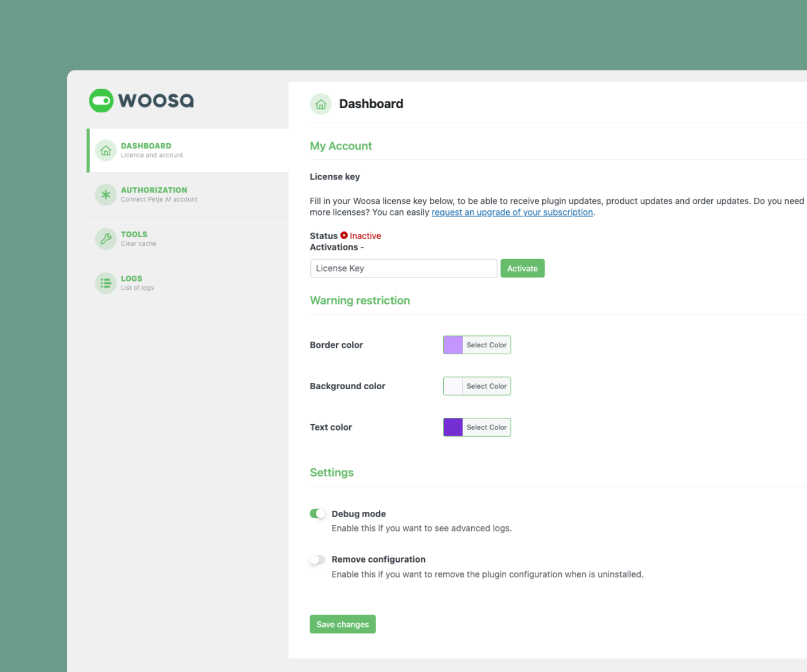Click the green circle in Woosa logo
The width and height of the screenshot is (807, 672).
[101, 101]
